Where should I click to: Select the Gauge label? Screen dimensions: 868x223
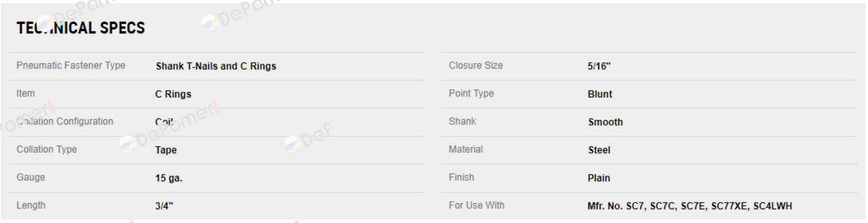click(31, 177)
